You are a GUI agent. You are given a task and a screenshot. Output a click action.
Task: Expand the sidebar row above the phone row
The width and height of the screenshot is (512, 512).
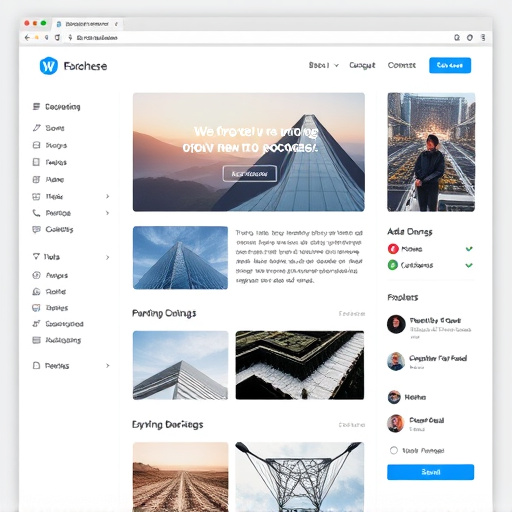pos(107,196)
